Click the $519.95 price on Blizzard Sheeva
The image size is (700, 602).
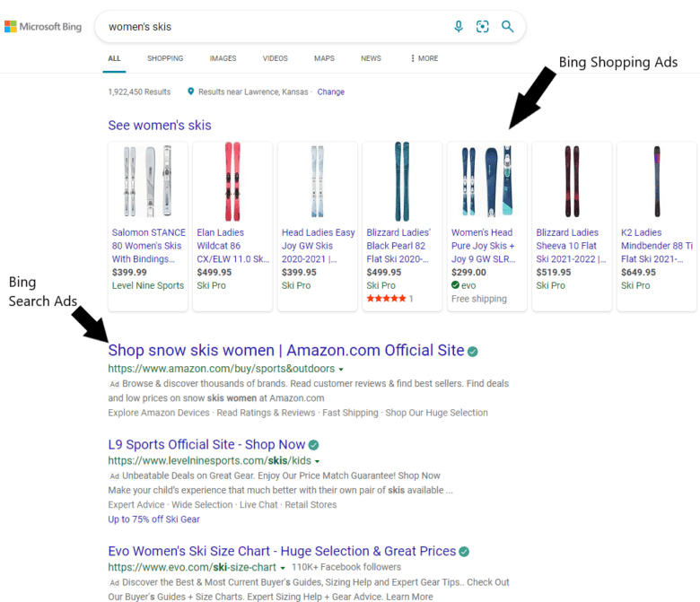click(554, 272)
